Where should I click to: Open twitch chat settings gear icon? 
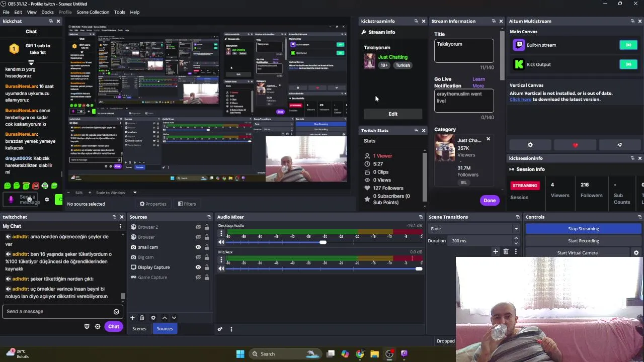(x=98, y=327)
